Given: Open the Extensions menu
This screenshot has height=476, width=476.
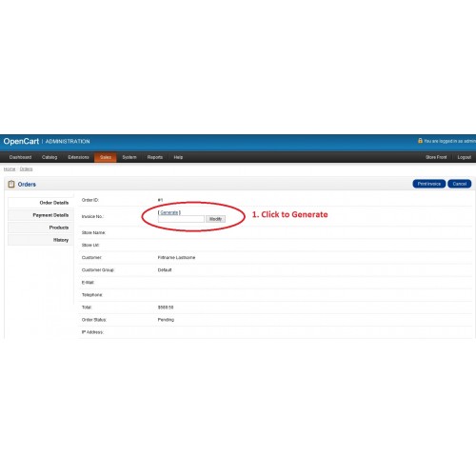Looking at the screenshot, I should pos(78,157).
